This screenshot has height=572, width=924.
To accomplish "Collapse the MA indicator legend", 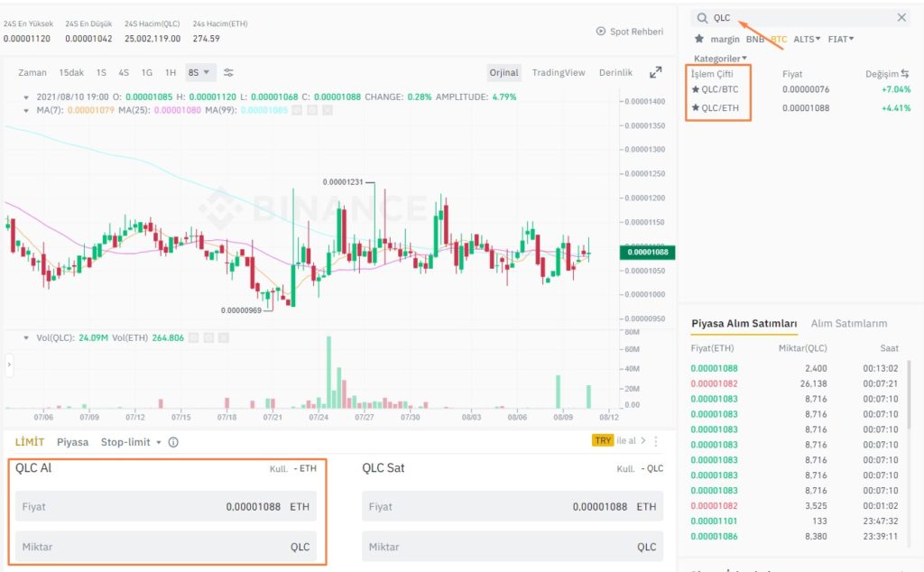I will click(x=26, y=110).
